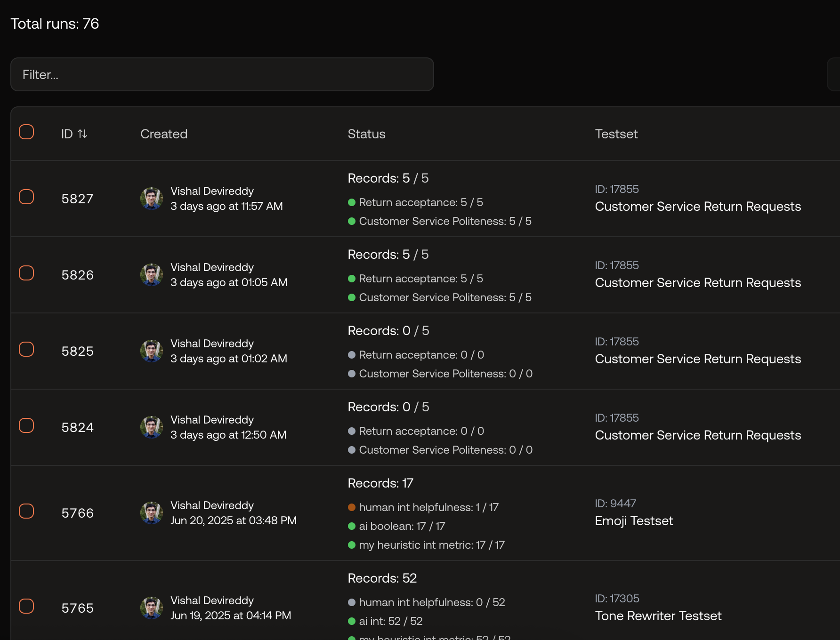Tick the checkbox next to run 5766
Viewport: 840px width, 640px height.
tap(26, 511)
